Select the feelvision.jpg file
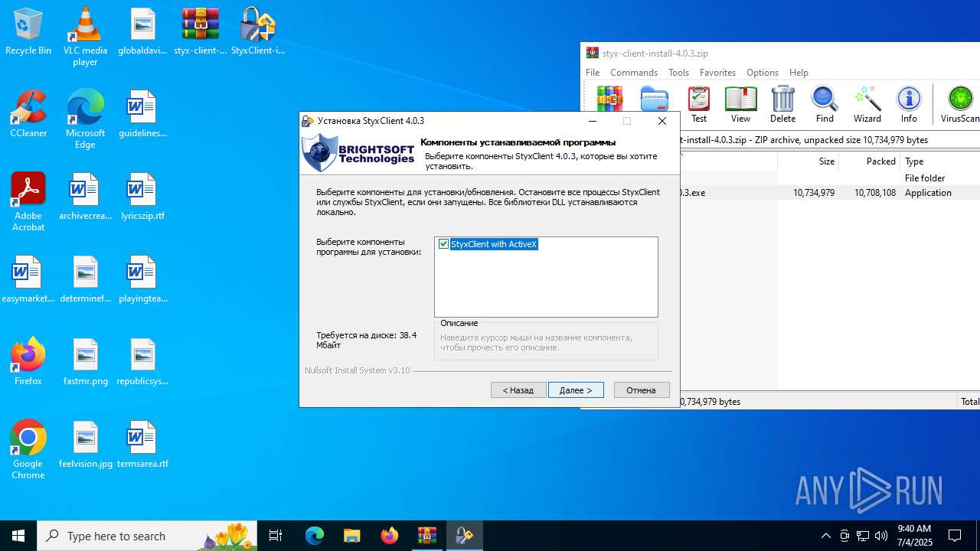 pos(85,445)
